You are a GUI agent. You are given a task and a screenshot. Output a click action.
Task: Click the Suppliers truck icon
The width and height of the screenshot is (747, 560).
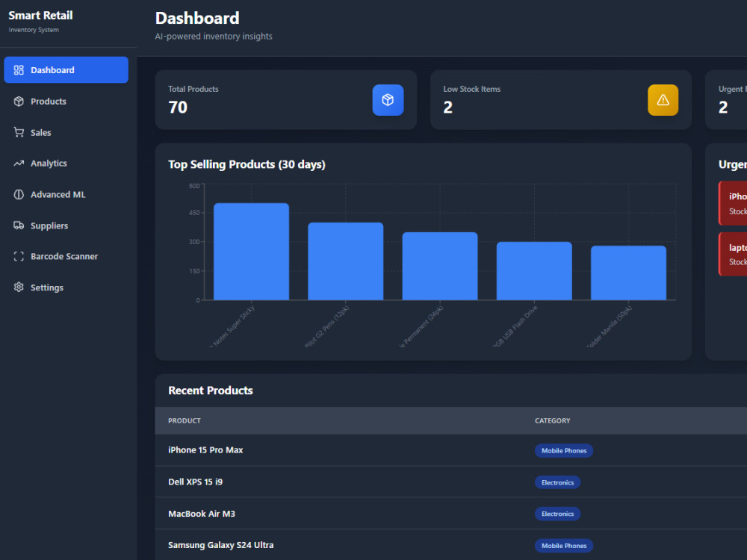point(19,225)
